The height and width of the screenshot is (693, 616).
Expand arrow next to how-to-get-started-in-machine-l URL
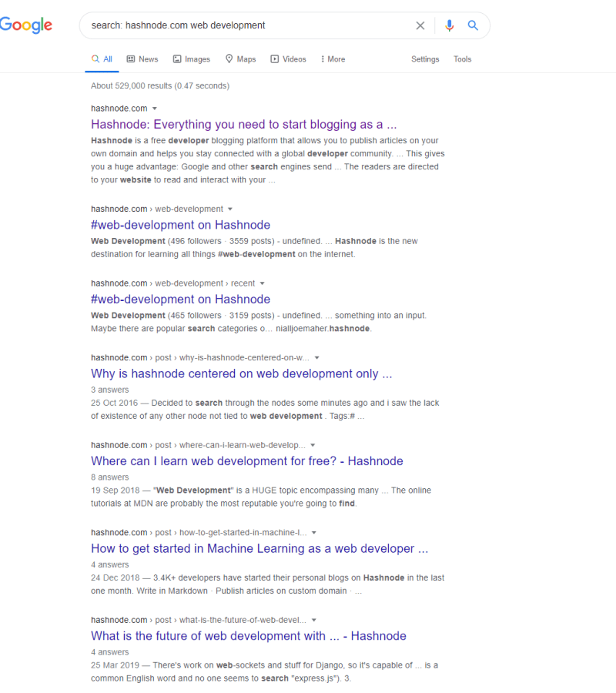click(x=313, y=533)
